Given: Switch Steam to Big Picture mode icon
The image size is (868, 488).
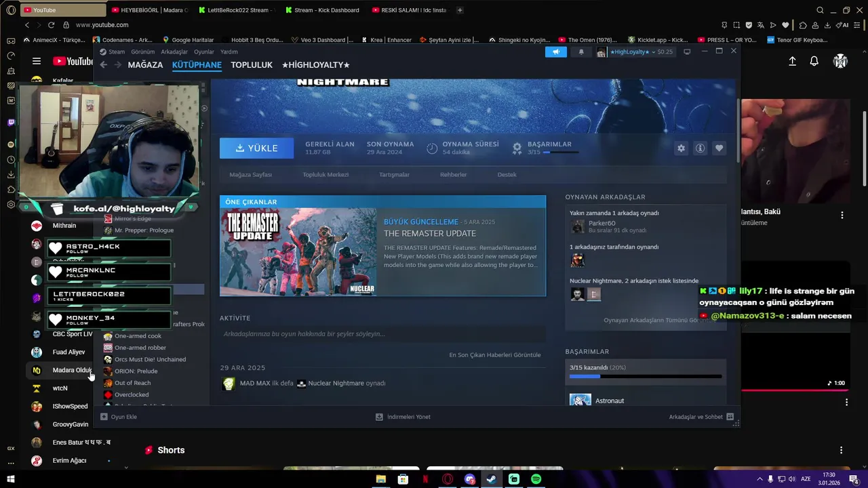Looking at the screenshot, I should (687, 52).
